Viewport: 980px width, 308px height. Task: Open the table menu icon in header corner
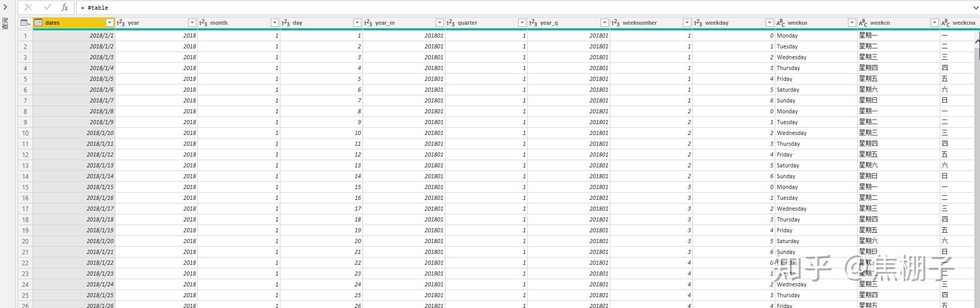[25, 23]
